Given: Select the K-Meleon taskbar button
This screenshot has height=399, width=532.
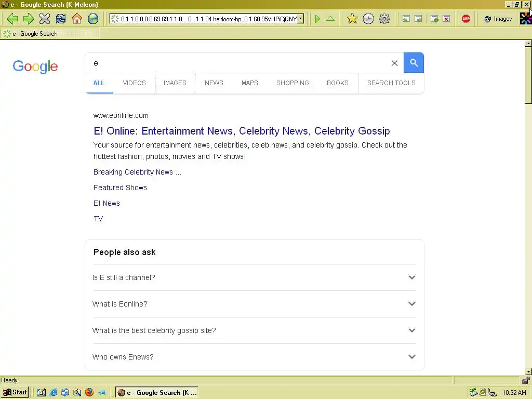Looking at the screenshot, I should pyautogui.click(x=157, y=393).
